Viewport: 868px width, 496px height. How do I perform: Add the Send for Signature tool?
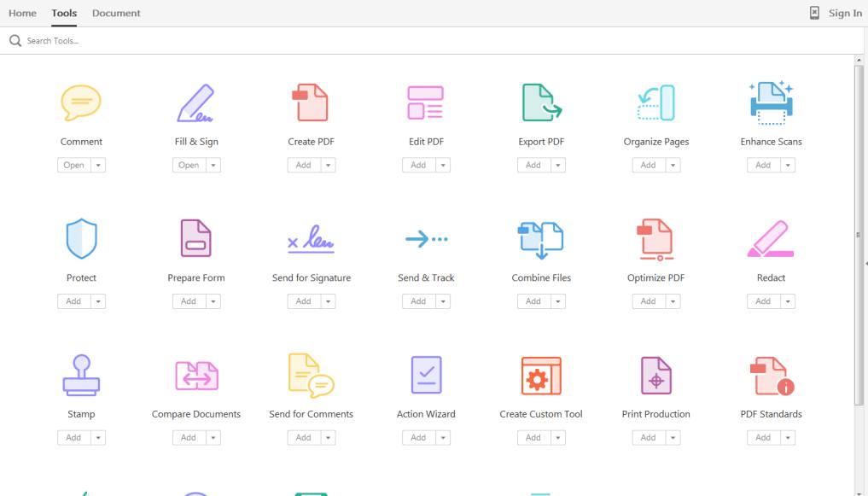[x=304, y=301]
